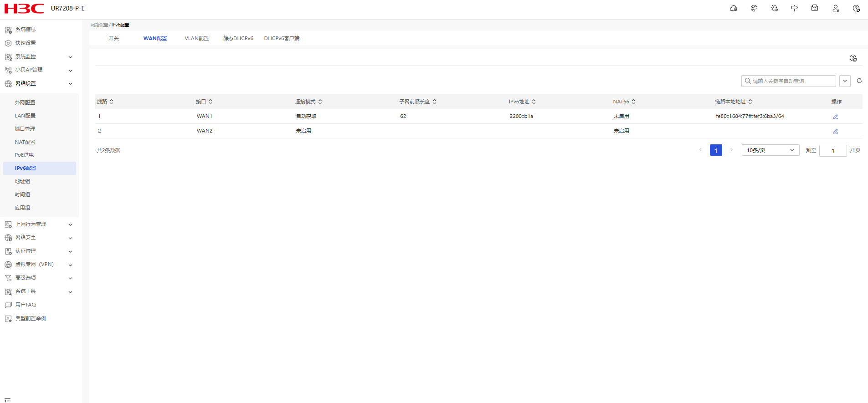The width and height of the screenshot is (868, 403).
Task: Click the language translation icon
Action: pyautogui.click(x=774, y=8)
